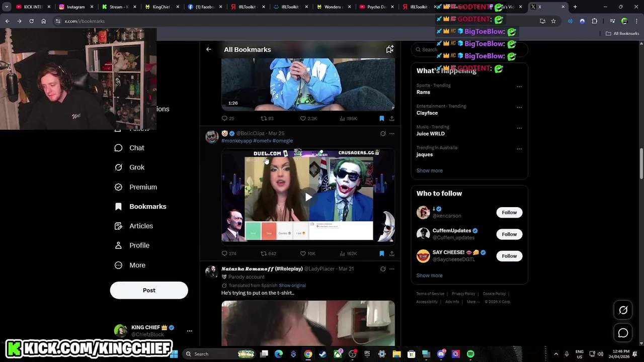View analytics of post with 195K views
The width and height of the screenshot is (644, 362).
click(x=348, y=119)
